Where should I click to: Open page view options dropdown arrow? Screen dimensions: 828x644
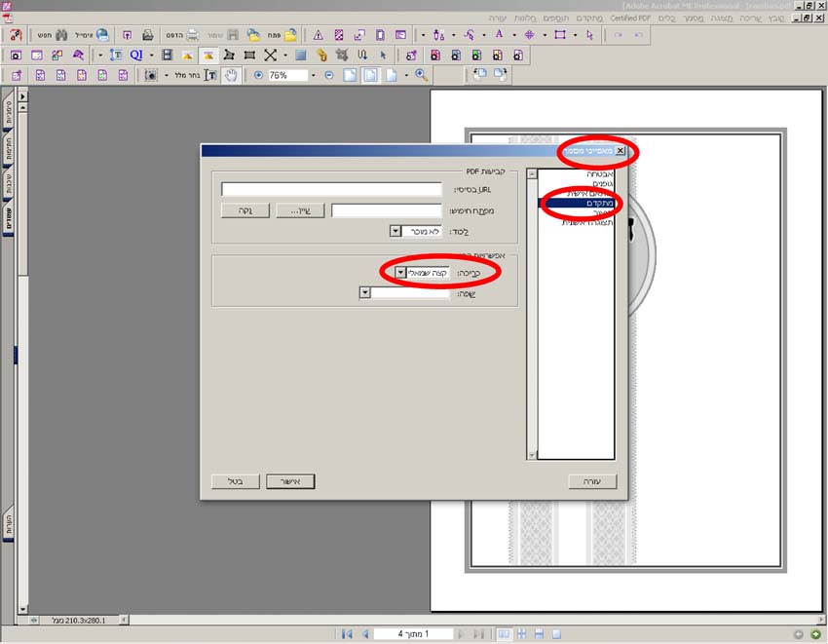(x=405, y=75)
